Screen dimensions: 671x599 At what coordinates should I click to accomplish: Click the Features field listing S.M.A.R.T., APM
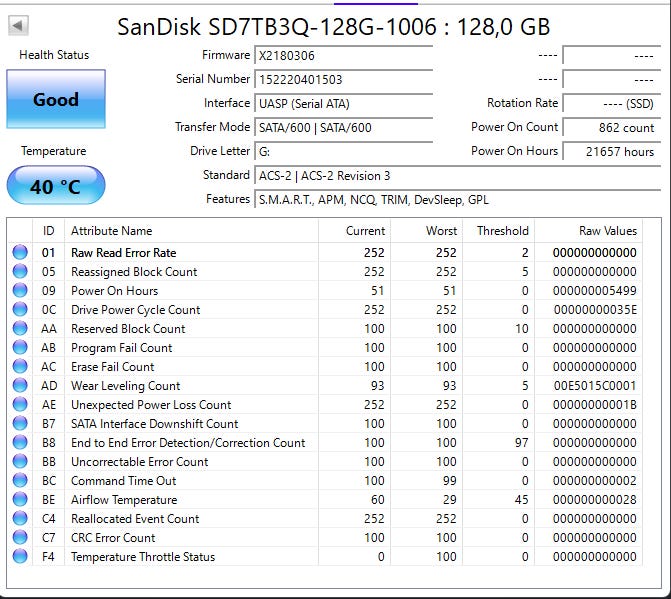[457, 199]
